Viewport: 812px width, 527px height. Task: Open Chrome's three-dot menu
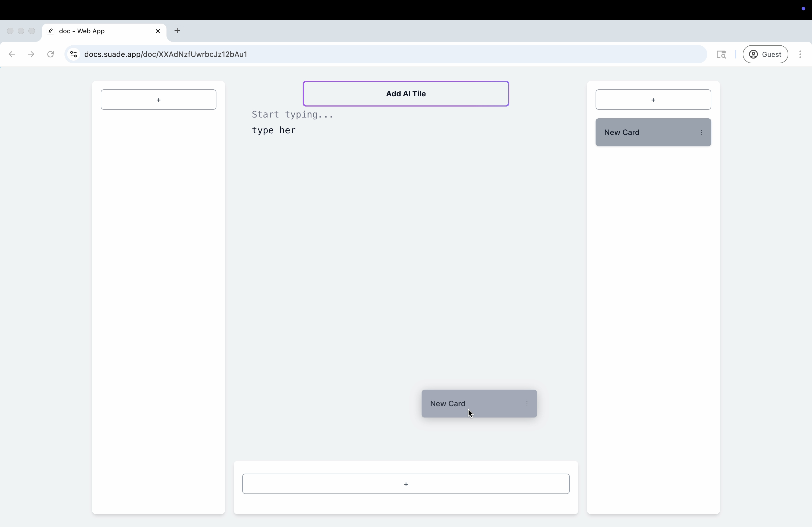point(800,54)
